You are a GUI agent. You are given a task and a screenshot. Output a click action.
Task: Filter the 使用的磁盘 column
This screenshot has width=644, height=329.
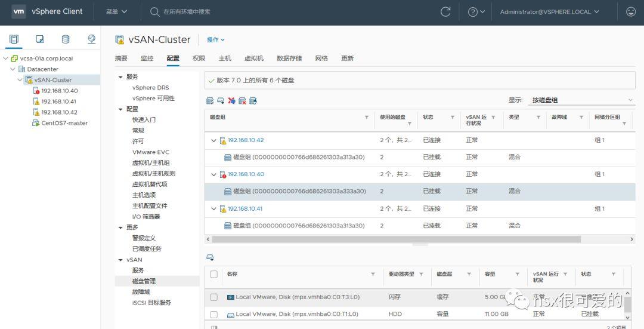pos(410,124)
